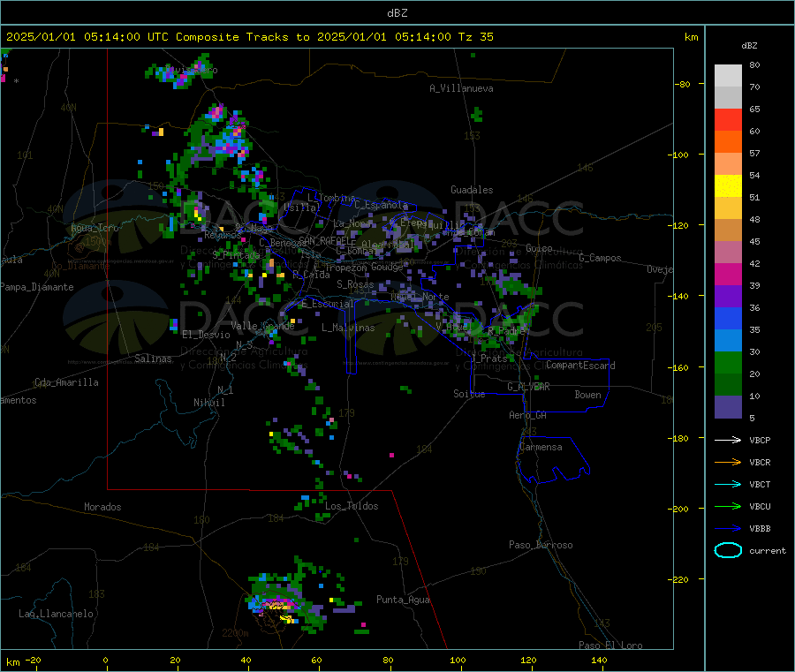The width and height of the screenshot is (795, 672).
Task: Click the white VBCP arrow legend icon
Action: tap(728, 440)
